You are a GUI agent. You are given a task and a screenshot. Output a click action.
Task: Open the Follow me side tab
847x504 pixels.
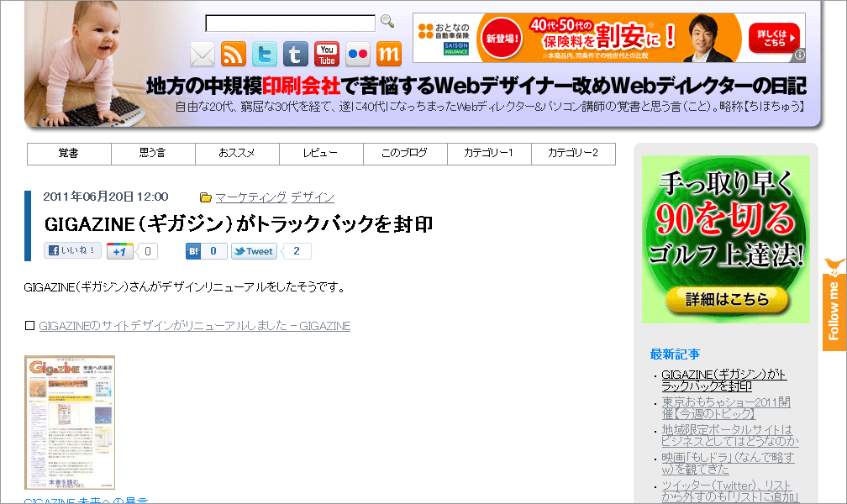point(834,305)
